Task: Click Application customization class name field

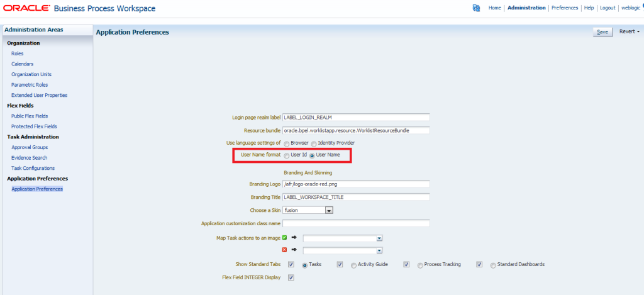Action: pyautogui.click(x=356, y=223)
